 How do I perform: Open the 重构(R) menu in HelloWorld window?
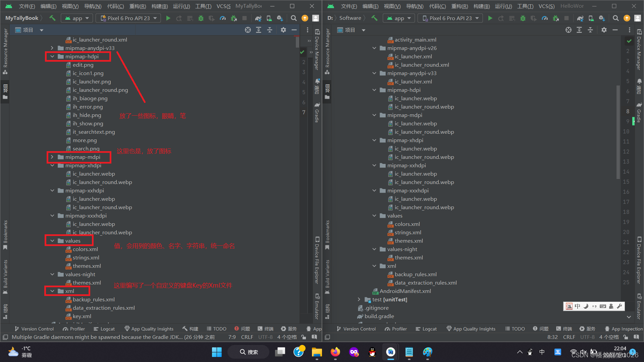(x=460, y=6)
